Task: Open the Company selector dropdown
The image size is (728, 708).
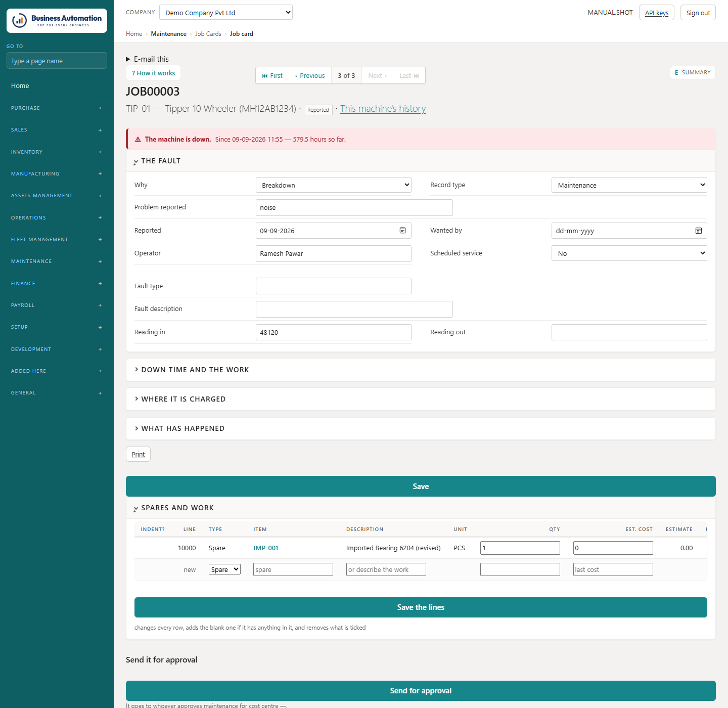Action: tap(226, 13)
